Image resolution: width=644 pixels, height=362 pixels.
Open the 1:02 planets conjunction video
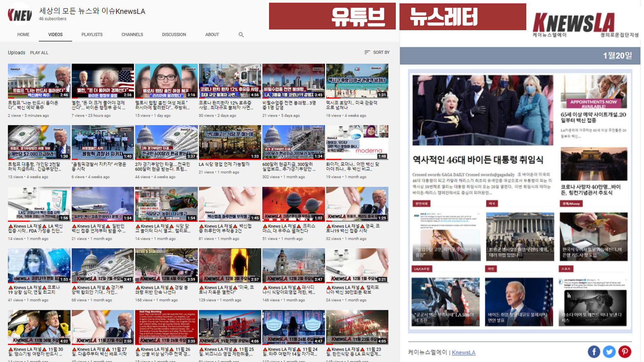point(293,204)
